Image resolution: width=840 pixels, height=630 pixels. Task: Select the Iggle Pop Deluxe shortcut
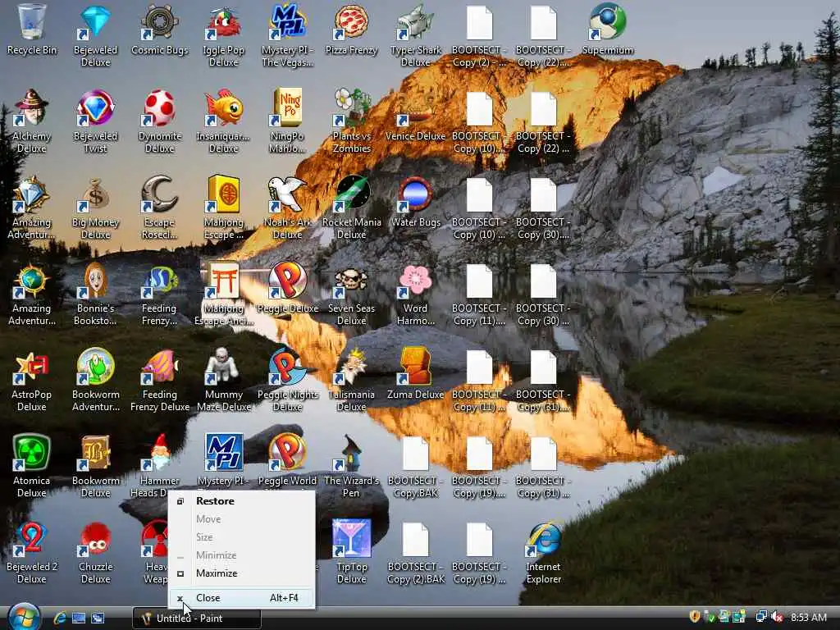coord(223,35)
